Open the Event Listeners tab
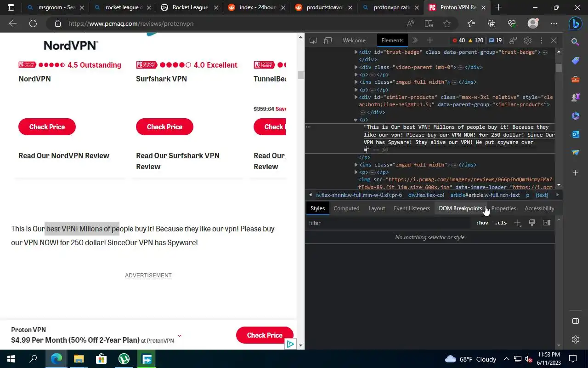Viewport: 588px width, 368px height. click(x=412, y=208)
